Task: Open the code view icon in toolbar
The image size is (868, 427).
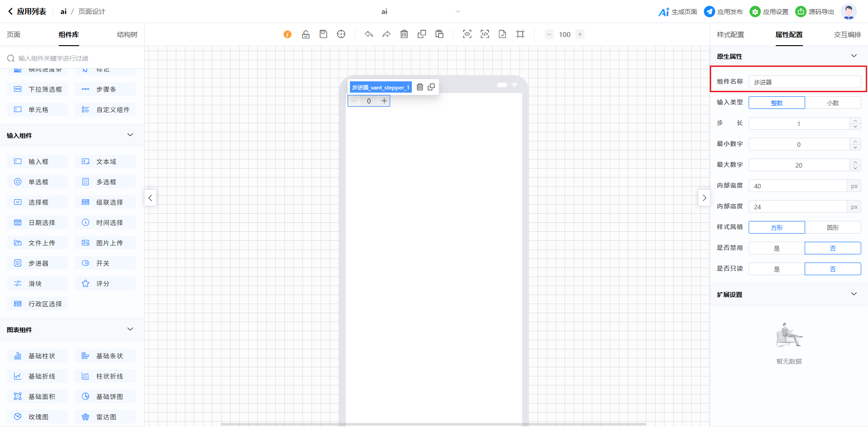Action: click(485, 34)
